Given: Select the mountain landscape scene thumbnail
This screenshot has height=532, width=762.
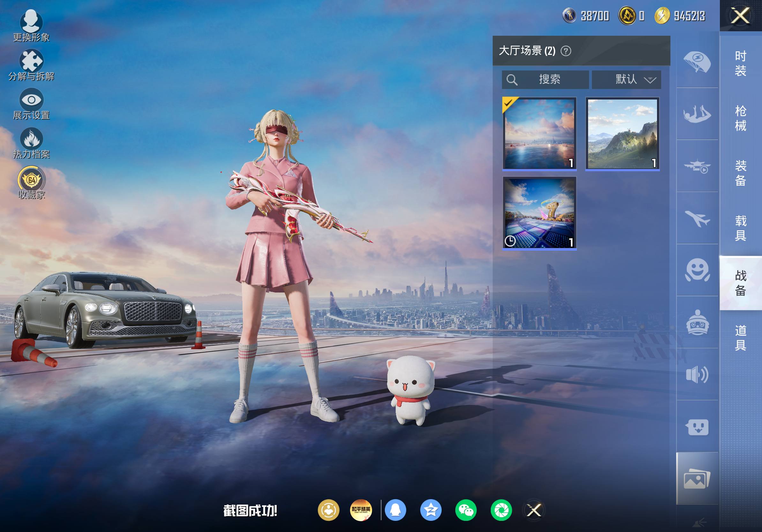Looking at the screenshot, I should (622, 134).
